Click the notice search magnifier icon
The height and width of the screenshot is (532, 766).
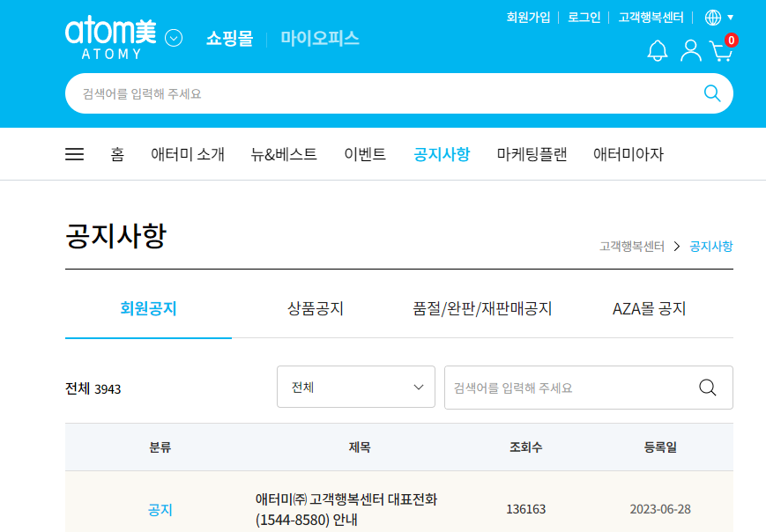tap(707, 388)
